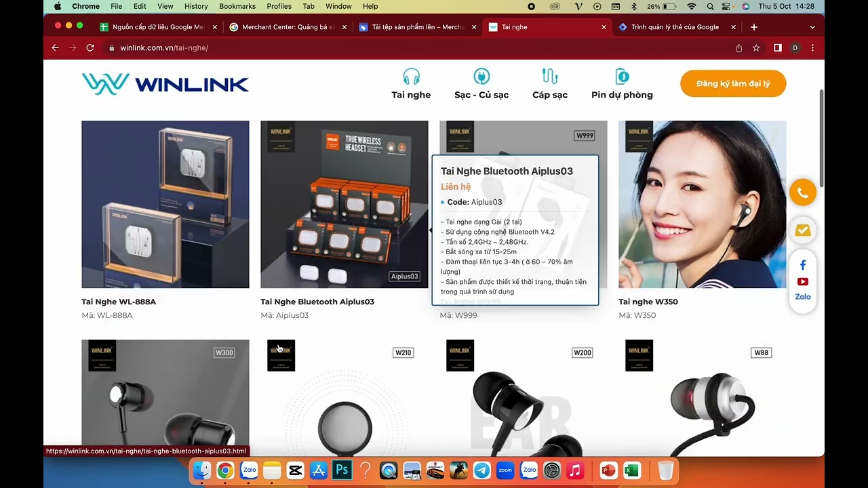The height and width of the screenshot is (488, 868).
Task: Click the page vertical scrollbar
Action: tap(821, 139)
